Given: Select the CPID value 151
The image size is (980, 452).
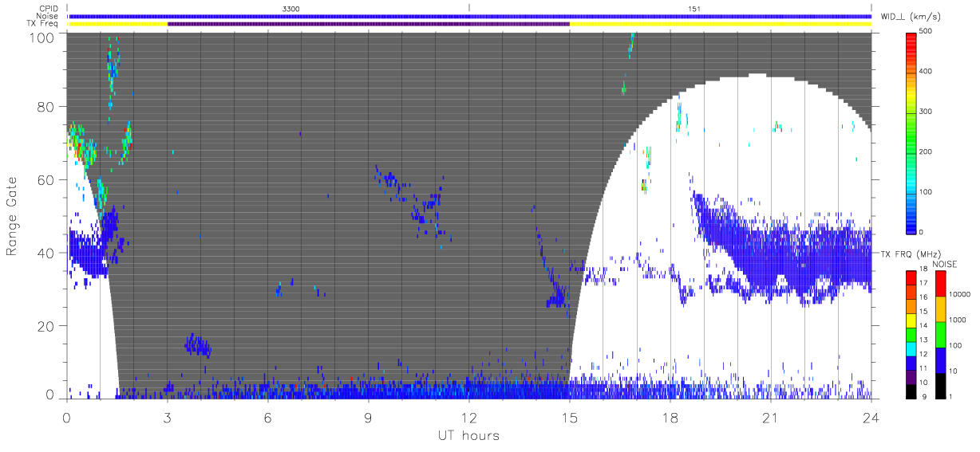Looking at the screenshot, I should tap(694, 8).
